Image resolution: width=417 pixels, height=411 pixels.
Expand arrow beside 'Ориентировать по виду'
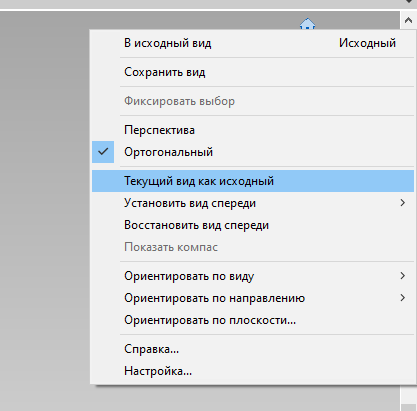pyautogui.click(x=403, y=276)
